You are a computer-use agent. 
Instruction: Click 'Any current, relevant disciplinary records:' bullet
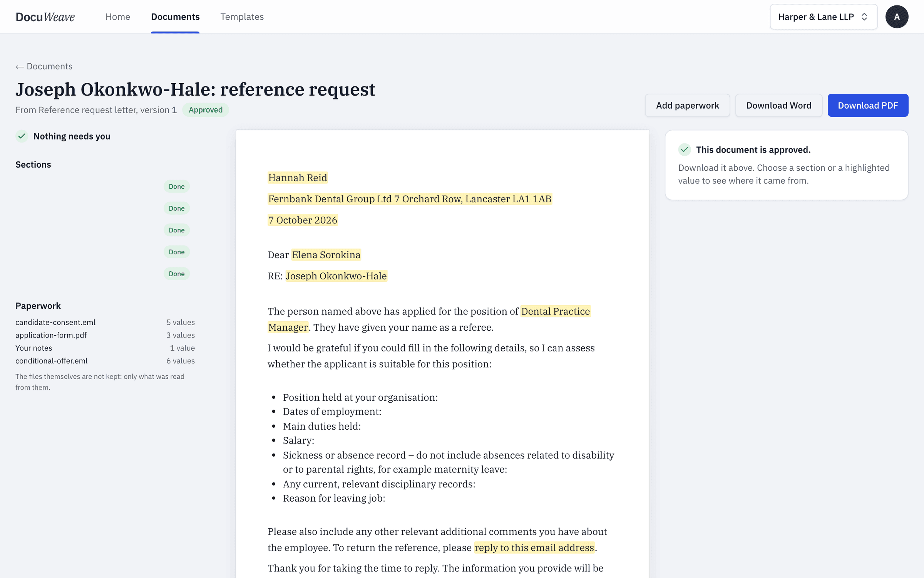click(x=379, y=484)
